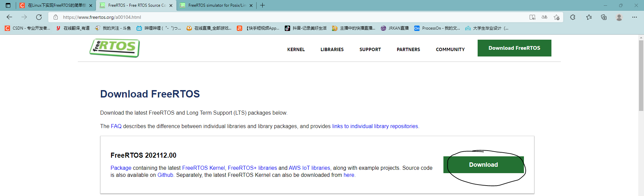Open the 主播中的快播直播 bookmark
The image size is (644, 196).
coord(354,28)
